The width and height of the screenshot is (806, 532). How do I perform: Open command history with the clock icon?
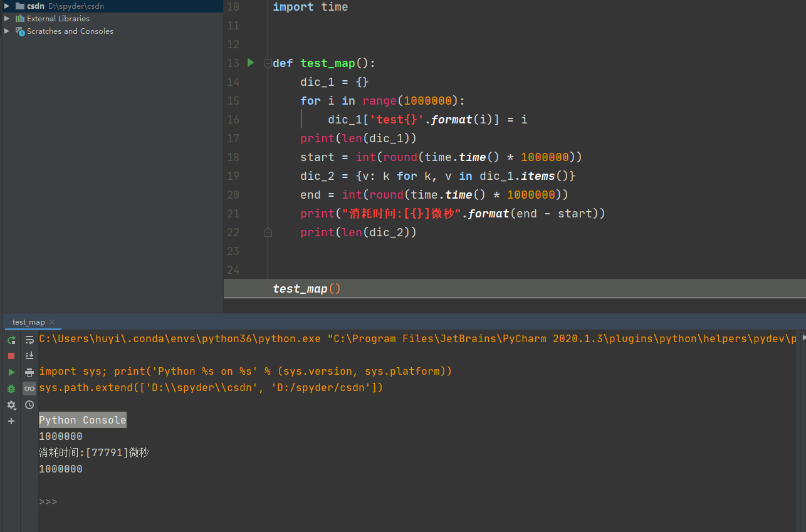pyautogui.click(x=29, y=405)
